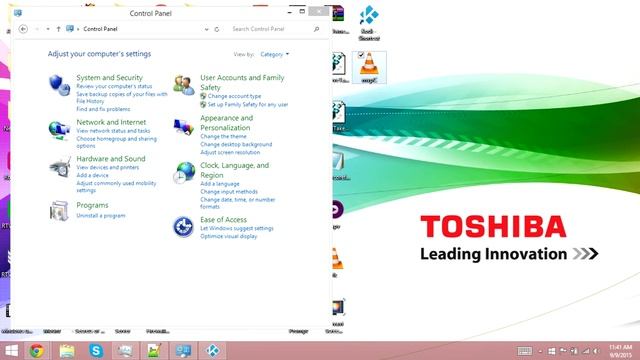Click Change input methods
The width and height of the screenshot is (640, 360).
click(229, 192)
